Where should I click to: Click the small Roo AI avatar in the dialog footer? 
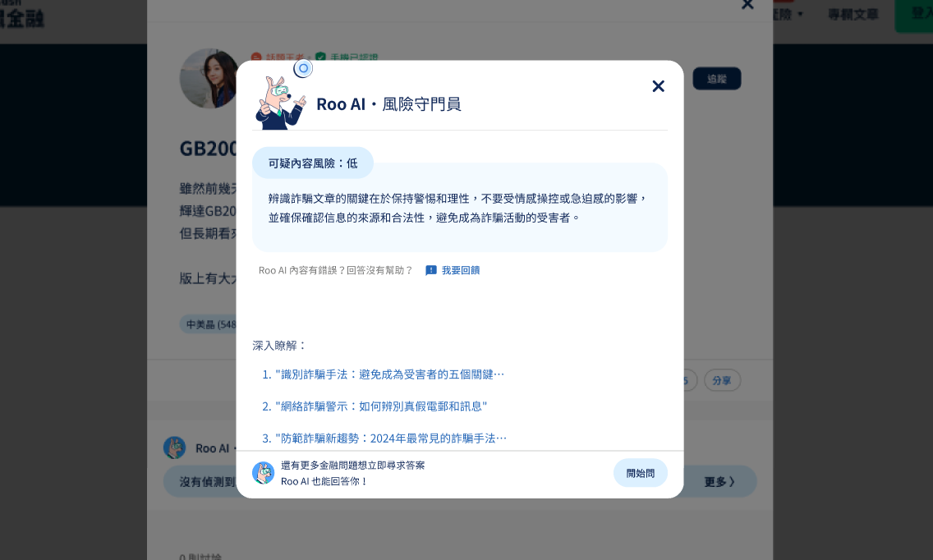coord(263,473)
